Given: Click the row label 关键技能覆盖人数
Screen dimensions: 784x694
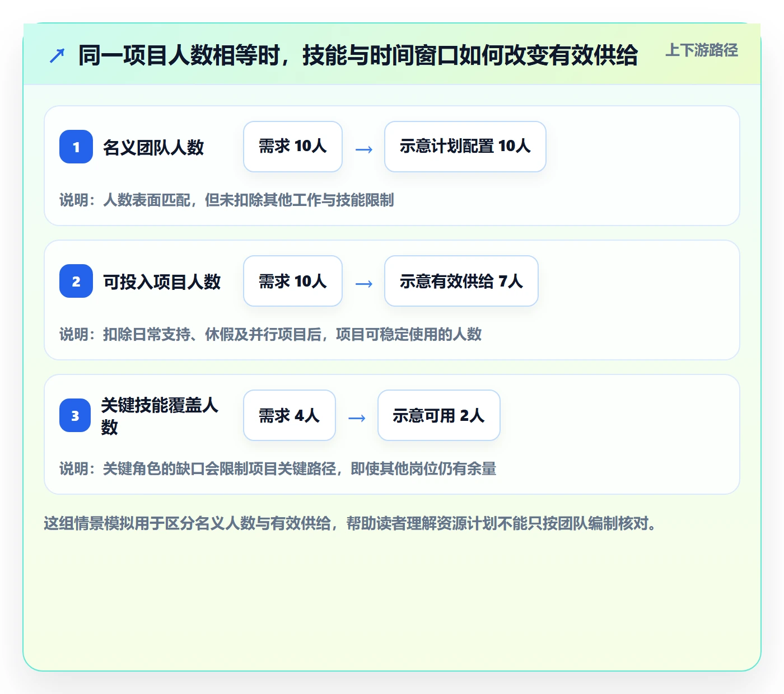Looking at the screenshot, I should point(160,416).
